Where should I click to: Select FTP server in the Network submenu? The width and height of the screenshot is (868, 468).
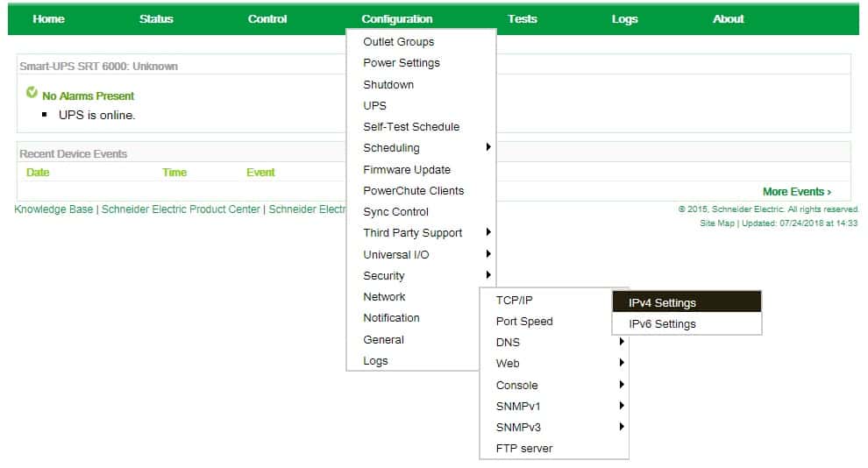click(524, 449)
